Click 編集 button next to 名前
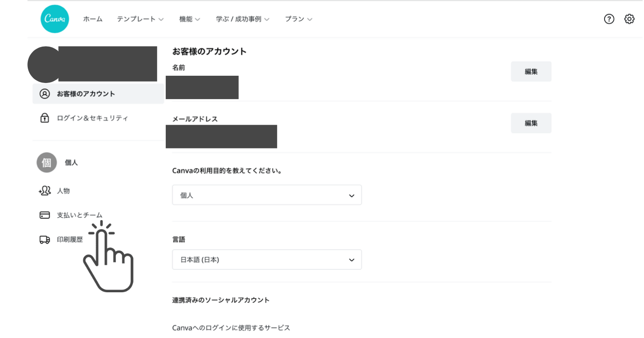Viewport: 644px width, 338px height. click(x=531, y=72)
